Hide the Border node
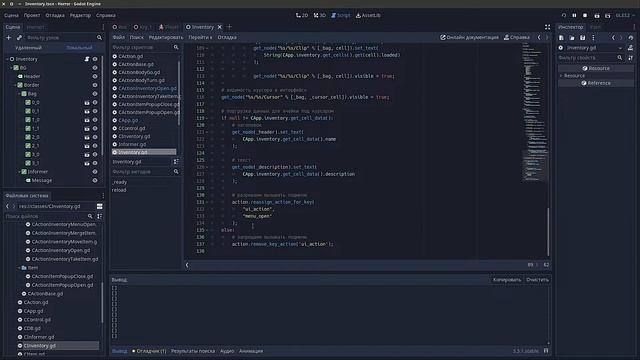The height and width of the screenshot is (360, 640). pos(95,85)
